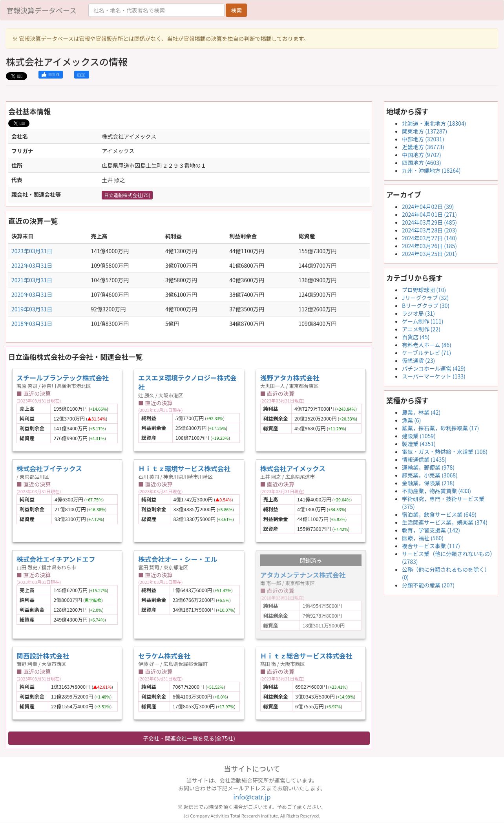Click the representative name 土井 照之 in company table
504x823 pixels.
point(113,180)
